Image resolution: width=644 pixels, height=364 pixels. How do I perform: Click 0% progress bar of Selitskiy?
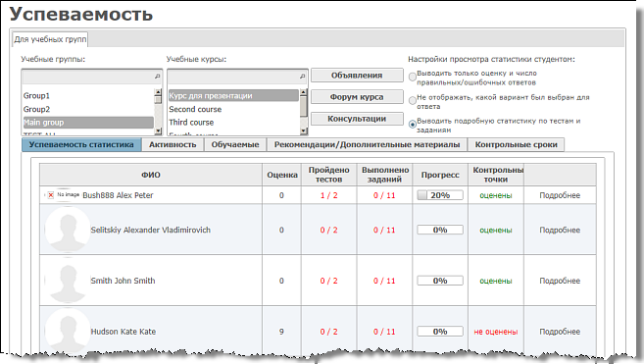point(440,230)
